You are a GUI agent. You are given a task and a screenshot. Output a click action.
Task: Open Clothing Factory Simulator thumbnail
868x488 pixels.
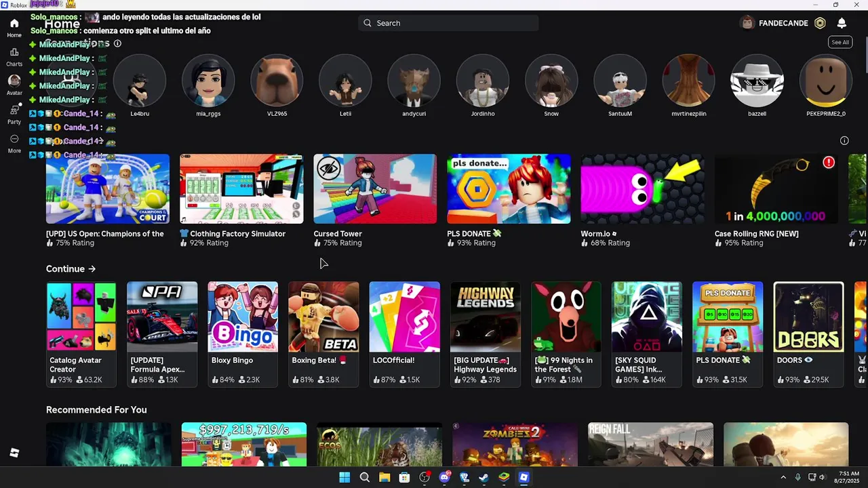tap(241, 188)
